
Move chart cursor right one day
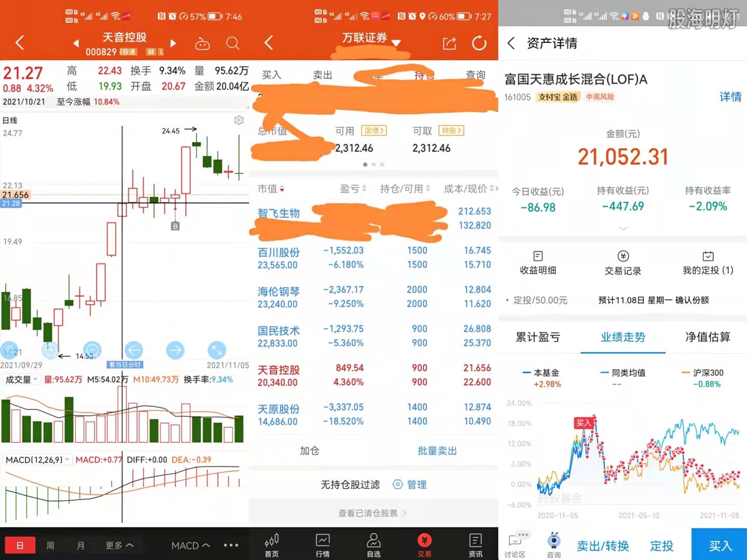point(175,351)
